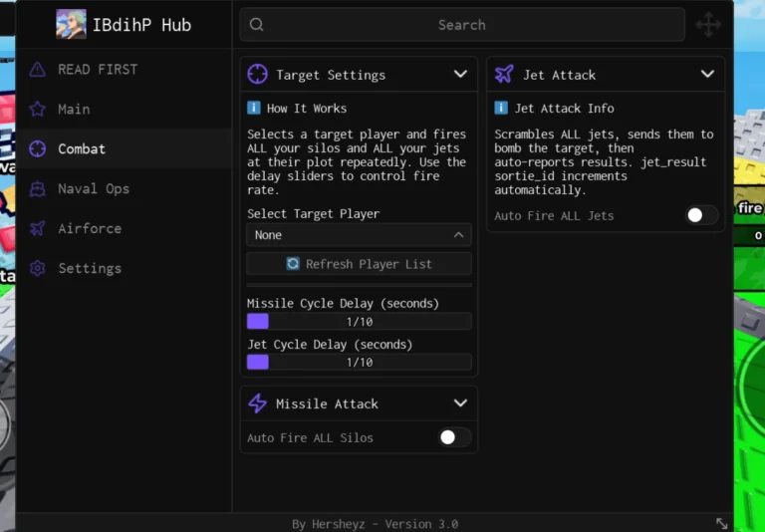This screenshot has height=532, width=765.
Task: Toggle Auto Fire ALL Jets switch
Action: pos(701,215)
